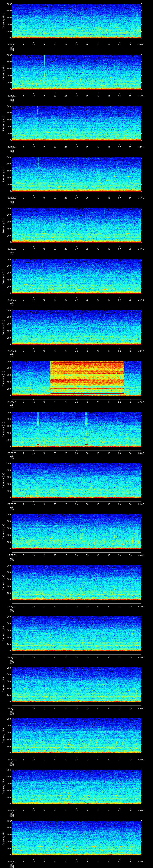153x868 pixels.
Task: Open the 22:29:00 spectrogram panel
Action: click(76, 21)
